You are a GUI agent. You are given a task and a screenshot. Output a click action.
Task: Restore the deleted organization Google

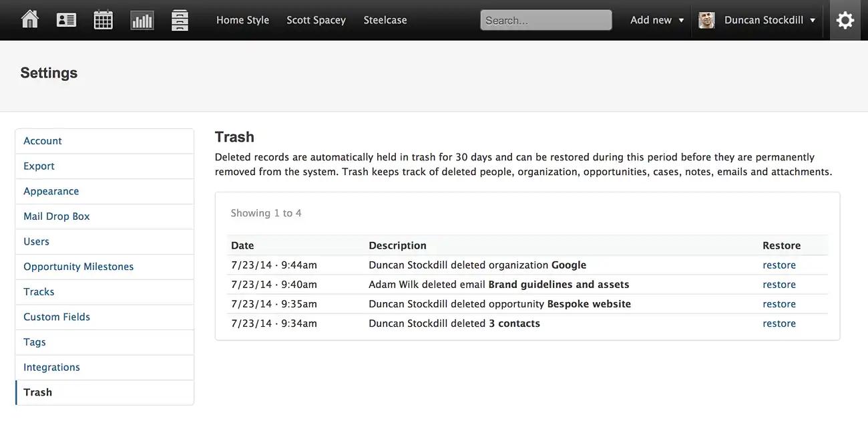(779, 265)
